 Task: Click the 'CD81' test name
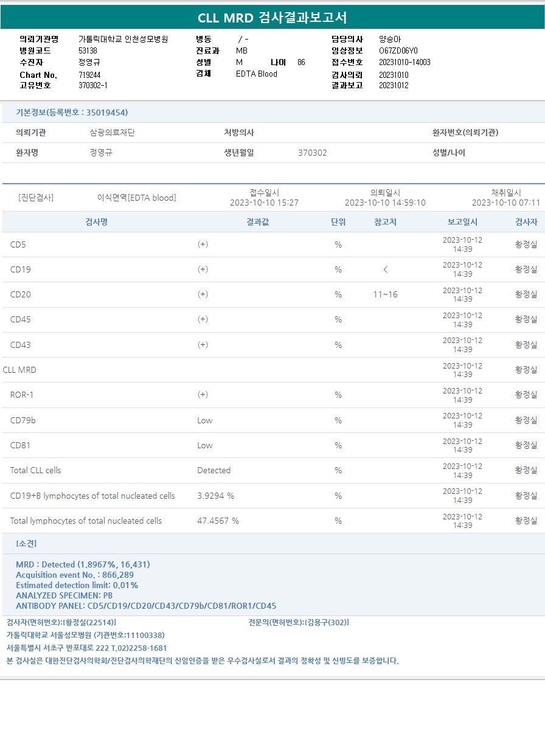[x=21, y=445]
